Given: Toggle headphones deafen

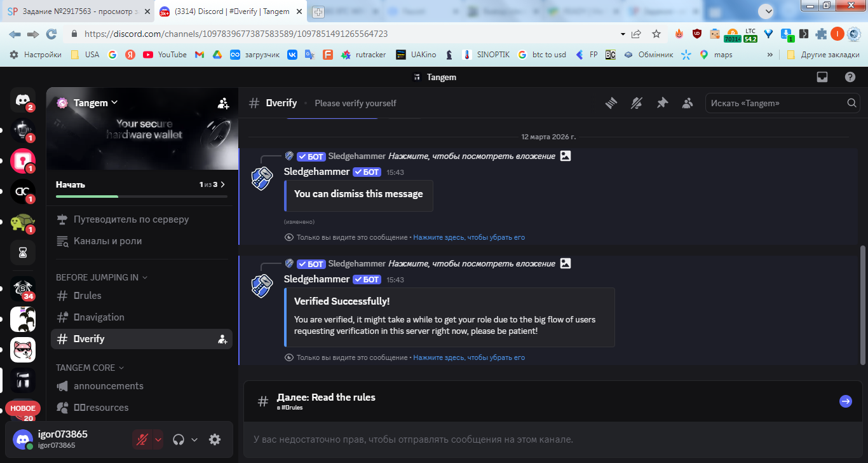Looking at the screenshot, I should click(x=179, y=439).
